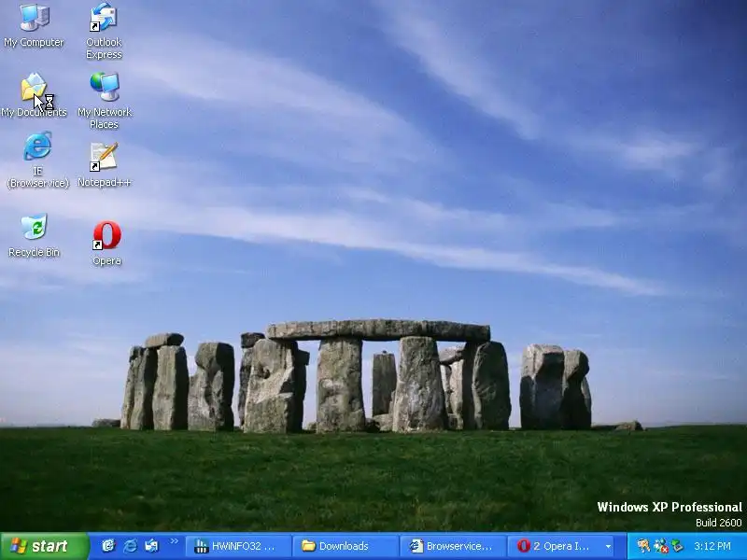Switch to Downloads folder taskbar button
The image size is (747, 560).
coord(345,546)
